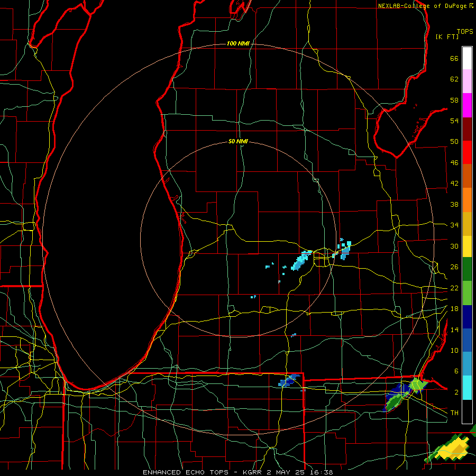Select the dark red legend swatch
Image resolution: width=476 pixels, height=476 pixels.
467,129
